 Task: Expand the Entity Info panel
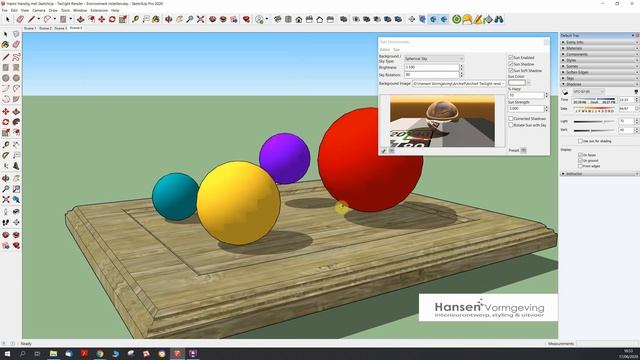600,42
